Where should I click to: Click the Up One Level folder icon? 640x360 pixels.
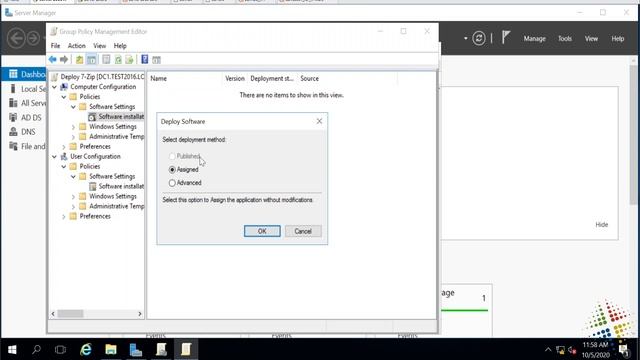pos(80,60)
